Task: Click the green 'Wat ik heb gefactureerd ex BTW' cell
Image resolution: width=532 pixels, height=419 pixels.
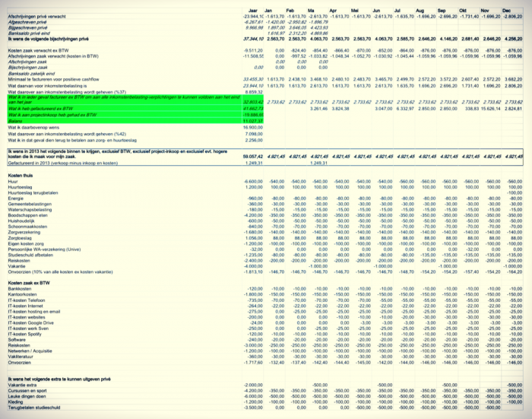Action: pyautogui.click(x=40, y=109)
